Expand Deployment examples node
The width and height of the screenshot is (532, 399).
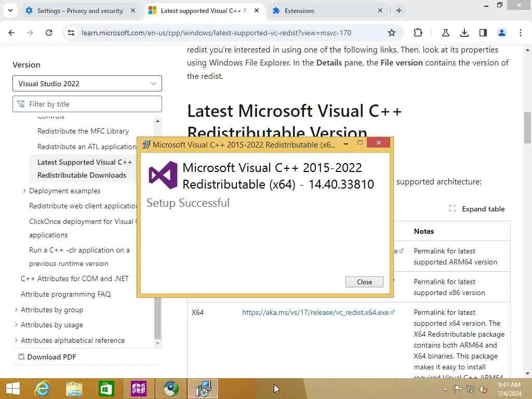click(24, 191)
